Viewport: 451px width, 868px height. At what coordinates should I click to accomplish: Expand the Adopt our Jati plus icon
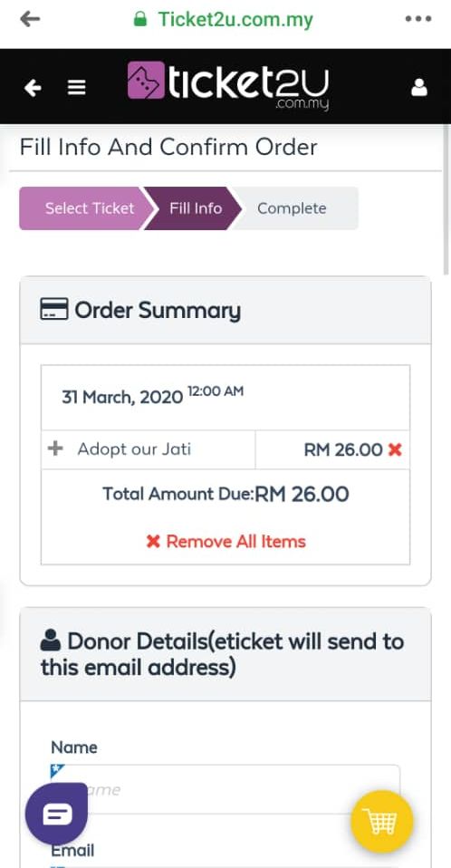coord(55,448)
